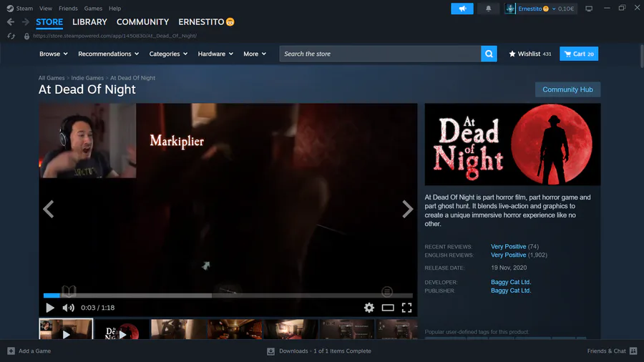
Task: Open the Friends menu
Action: click(x=68, y=8)
